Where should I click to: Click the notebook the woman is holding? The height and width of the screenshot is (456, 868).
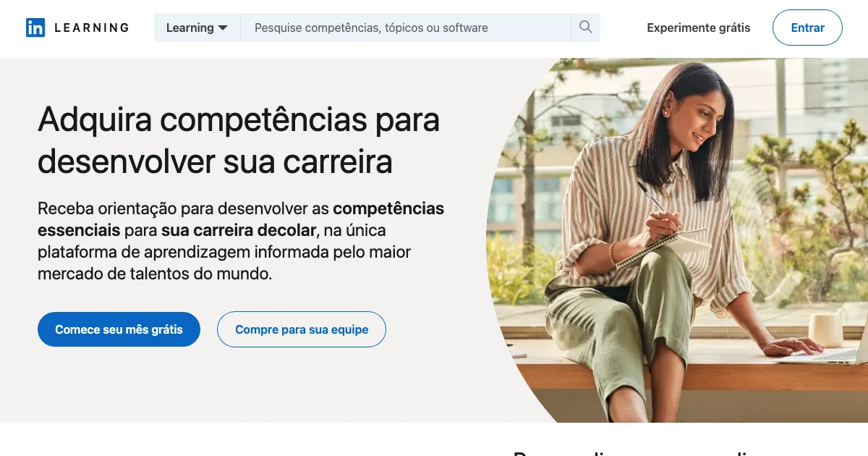click(x=663, y=247)
